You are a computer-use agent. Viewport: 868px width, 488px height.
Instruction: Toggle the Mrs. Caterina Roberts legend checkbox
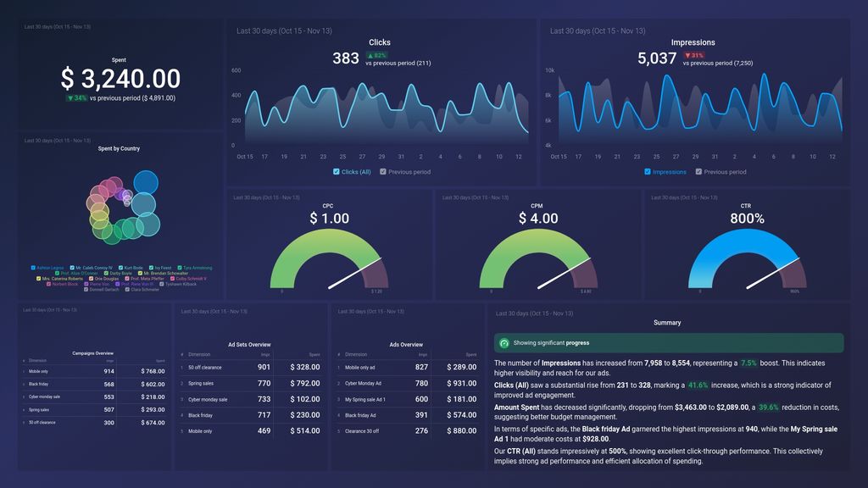pos(38,279)
